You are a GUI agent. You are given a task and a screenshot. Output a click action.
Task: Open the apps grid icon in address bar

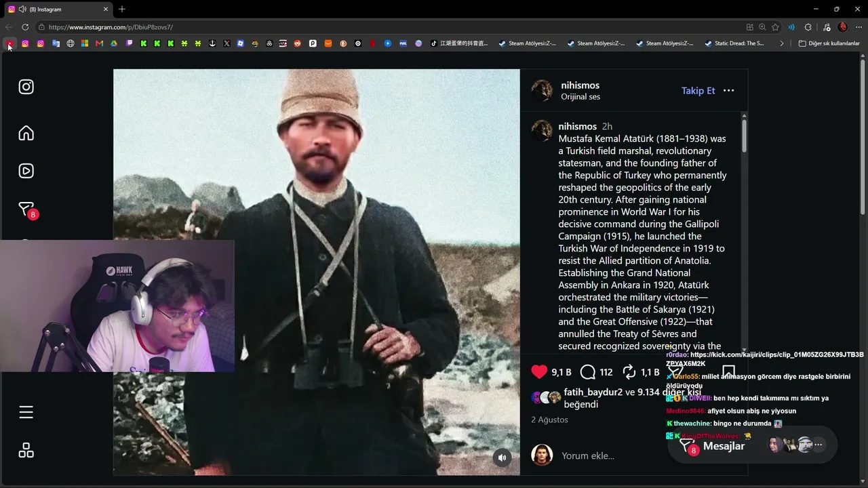749,27
